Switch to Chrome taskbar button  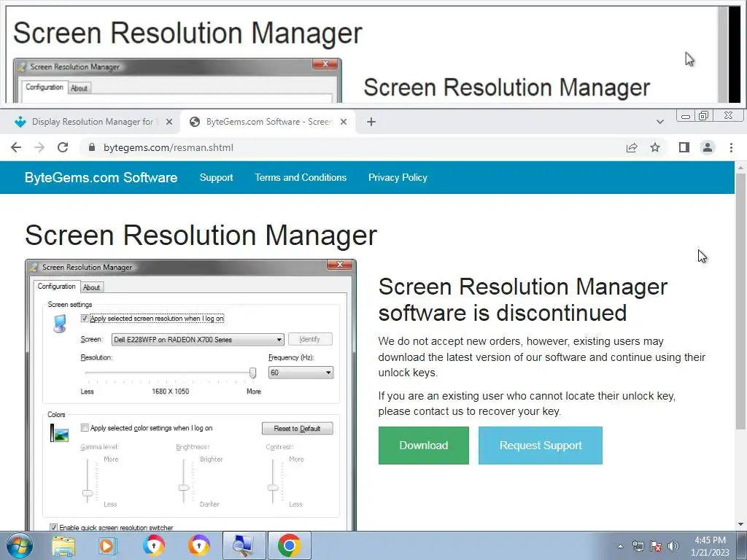coord(289,546)
